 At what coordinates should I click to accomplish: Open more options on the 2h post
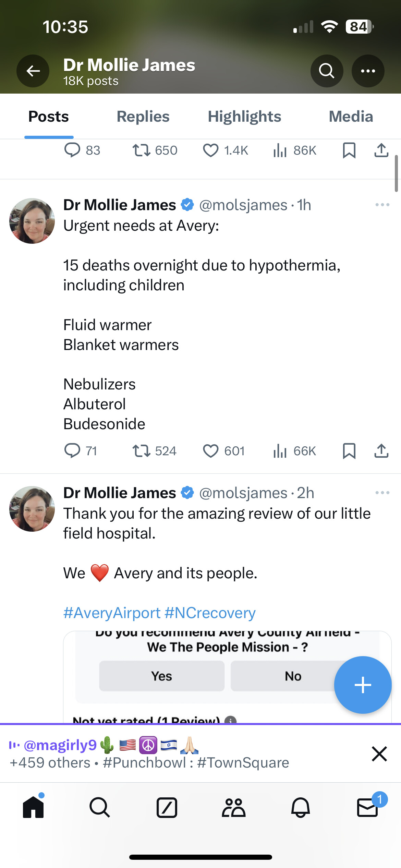click(x=382, y=493)
